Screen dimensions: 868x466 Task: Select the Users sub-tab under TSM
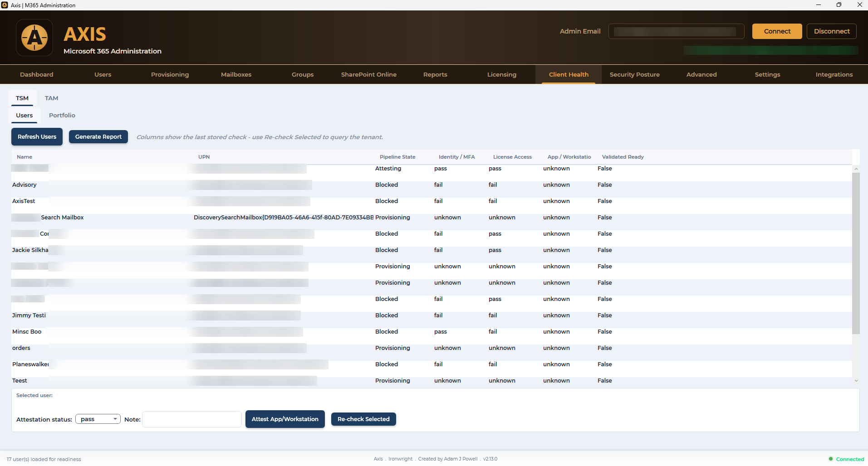(x=25, y=115)
